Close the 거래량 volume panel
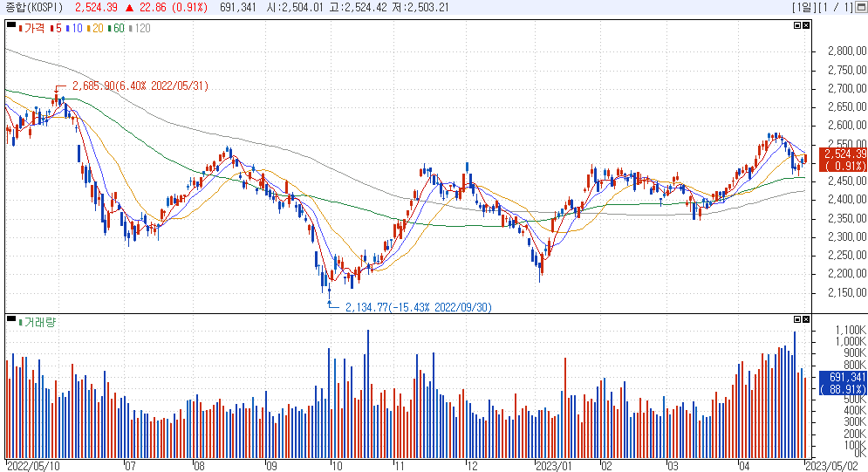Viewport: 868px width, 472px height. point(806,319)
